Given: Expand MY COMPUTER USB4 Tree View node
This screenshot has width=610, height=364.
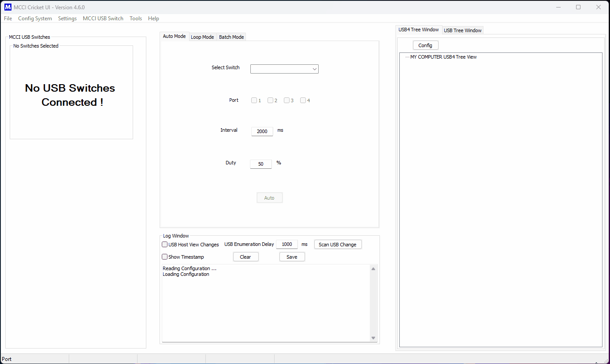Looking at the screenshot, I should tap(443, 57).
